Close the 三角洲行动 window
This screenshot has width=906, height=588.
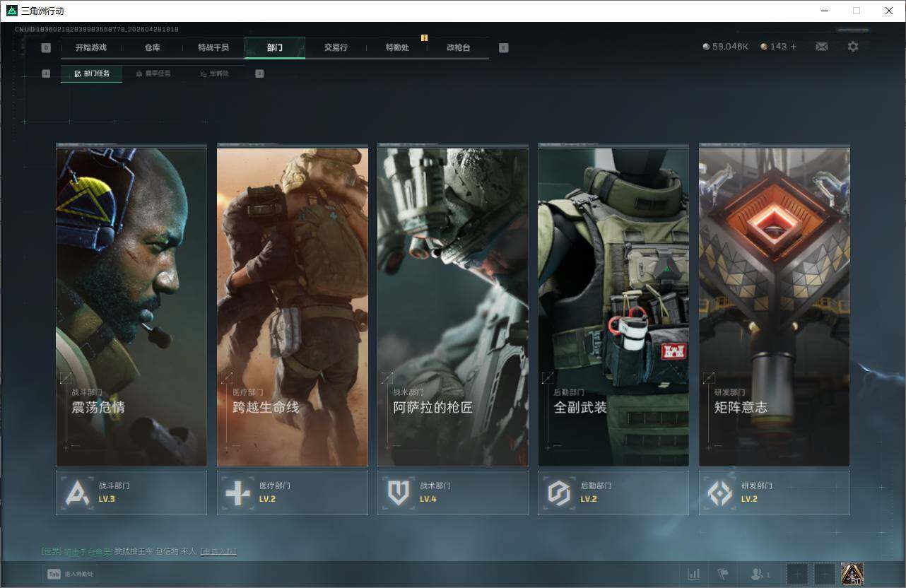click(889, 11)
